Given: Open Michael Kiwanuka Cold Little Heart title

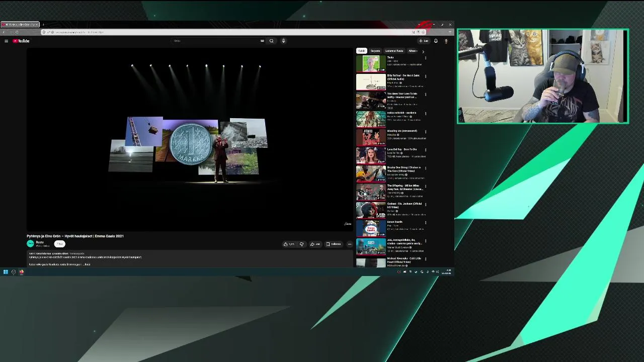Looking at the screenshot, I should point(404,260).
